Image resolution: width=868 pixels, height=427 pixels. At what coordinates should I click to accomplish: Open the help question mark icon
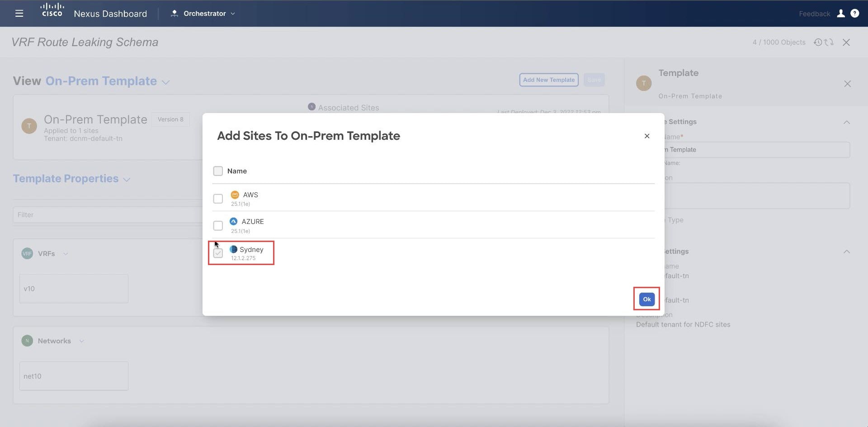coord(854,14)
